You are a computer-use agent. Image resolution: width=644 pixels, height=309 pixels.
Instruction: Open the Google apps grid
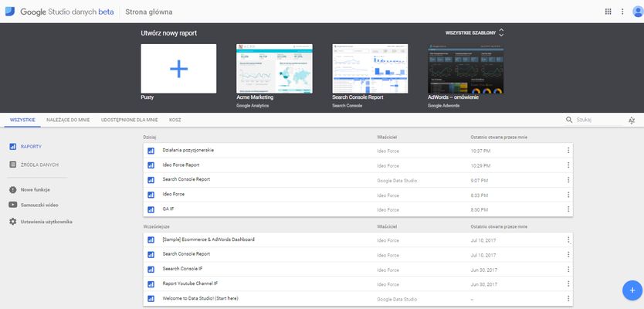(608, 12)
